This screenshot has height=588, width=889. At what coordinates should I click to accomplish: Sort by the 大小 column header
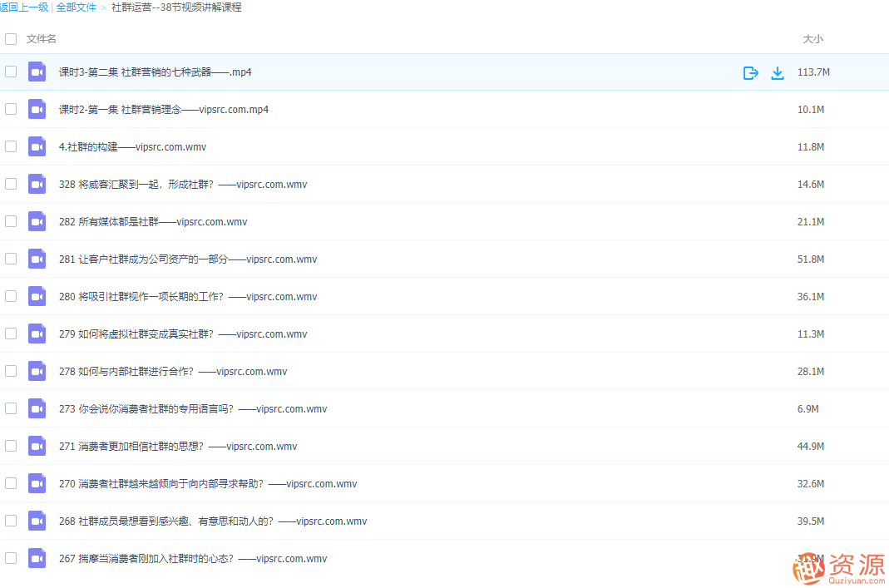coord(812,39)
